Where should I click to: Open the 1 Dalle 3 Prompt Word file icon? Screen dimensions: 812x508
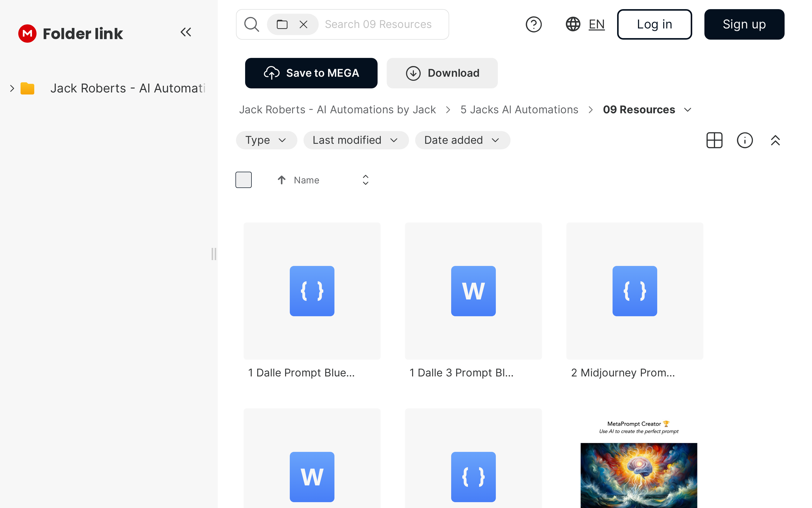(473, 291)
